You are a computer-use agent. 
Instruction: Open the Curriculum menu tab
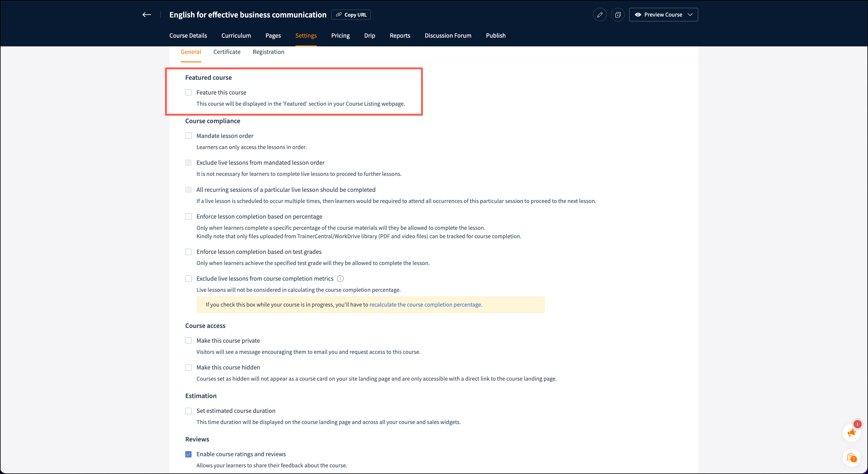click(236, 36)
